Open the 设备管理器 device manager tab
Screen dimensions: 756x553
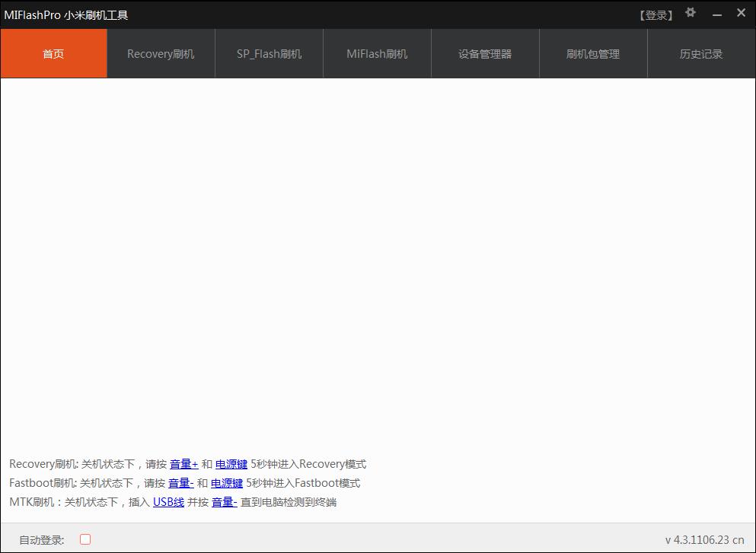coord(485,53)
